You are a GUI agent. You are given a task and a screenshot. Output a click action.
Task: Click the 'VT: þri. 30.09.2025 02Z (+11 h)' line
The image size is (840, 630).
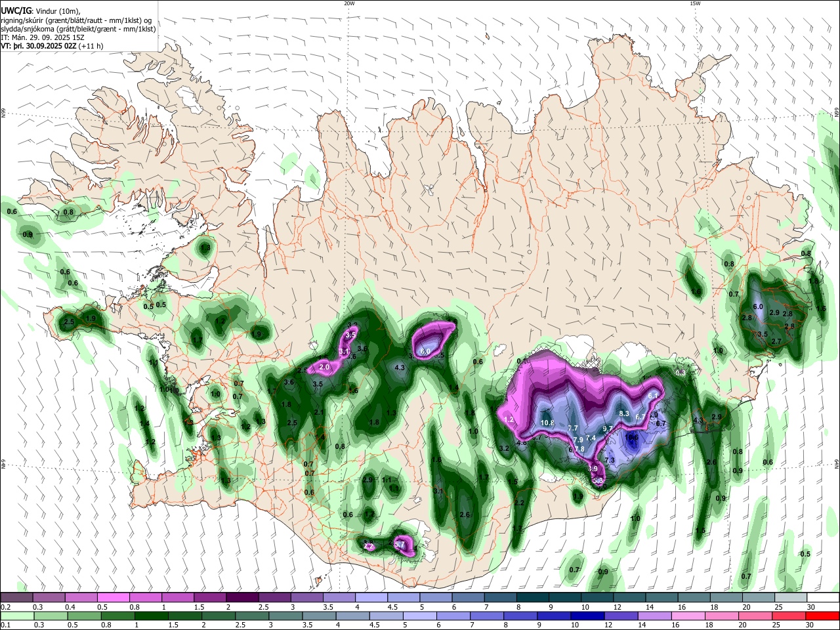52,46
